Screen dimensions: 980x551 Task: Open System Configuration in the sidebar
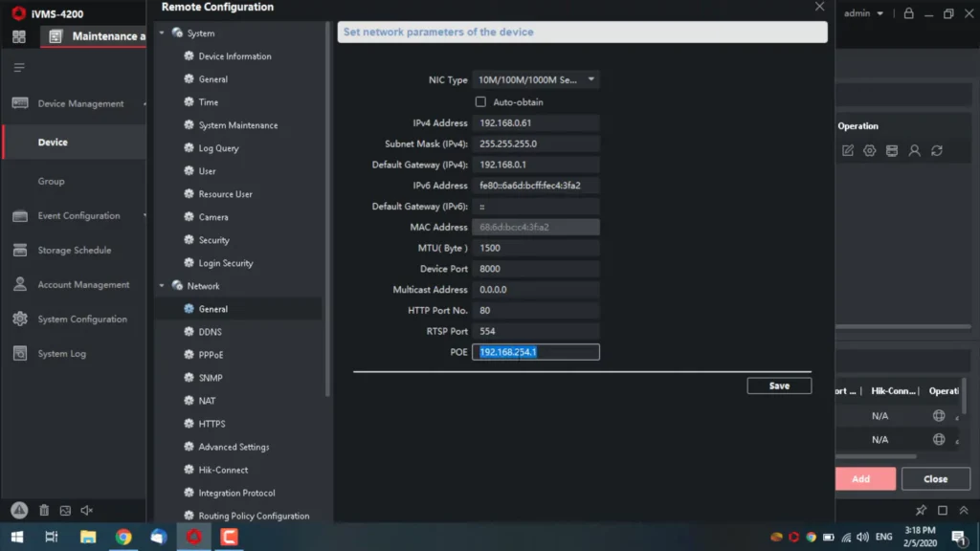click(x=82, y=319)
